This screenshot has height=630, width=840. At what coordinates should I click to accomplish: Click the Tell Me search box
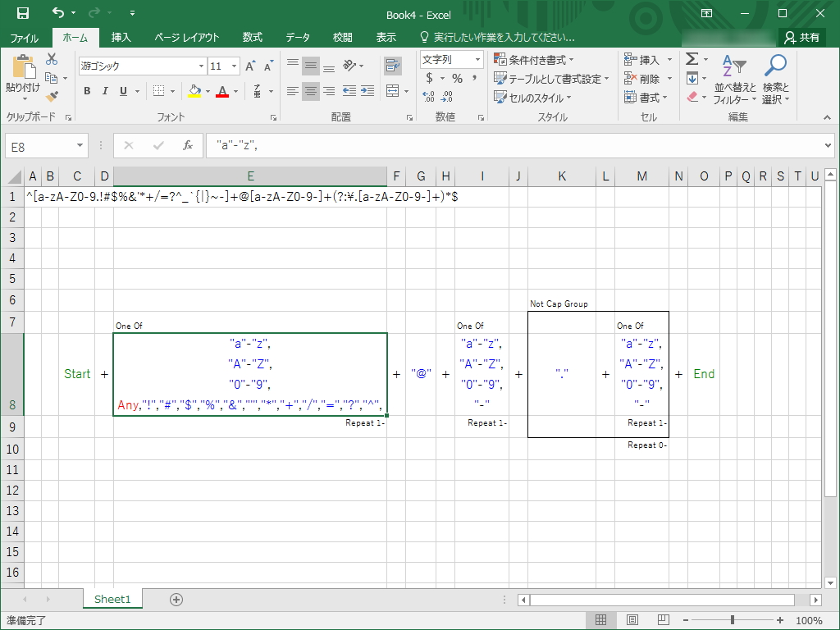coord(497,37)
